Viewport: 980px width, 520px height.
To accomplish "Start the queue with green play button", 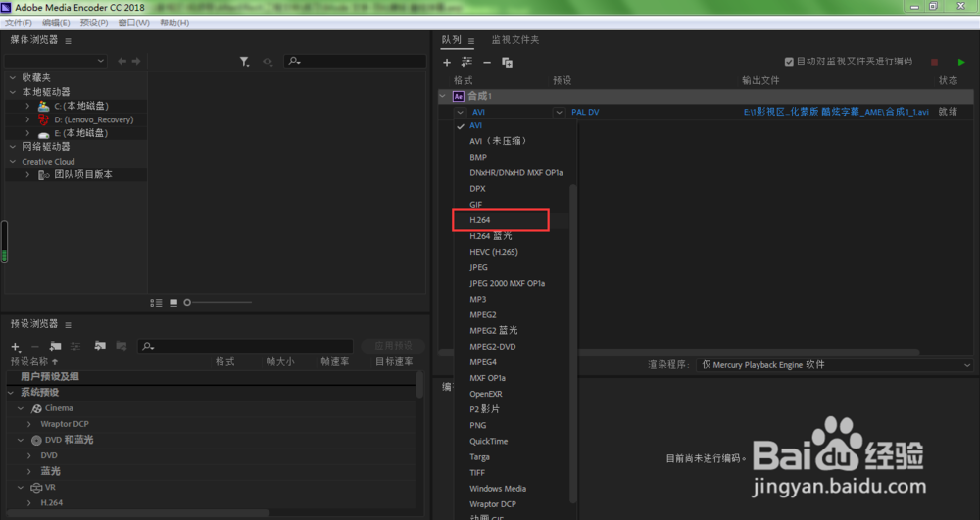I will [x=961, y=62].
